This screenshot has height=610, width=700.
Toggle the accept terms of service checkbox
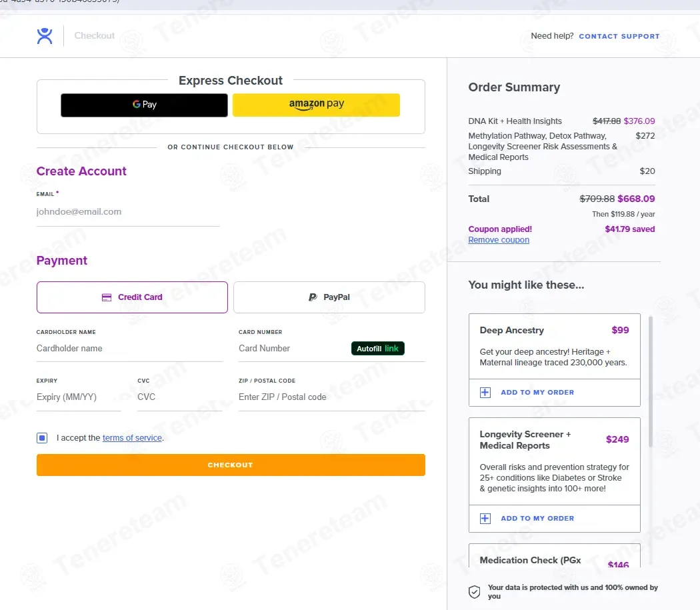43,438
